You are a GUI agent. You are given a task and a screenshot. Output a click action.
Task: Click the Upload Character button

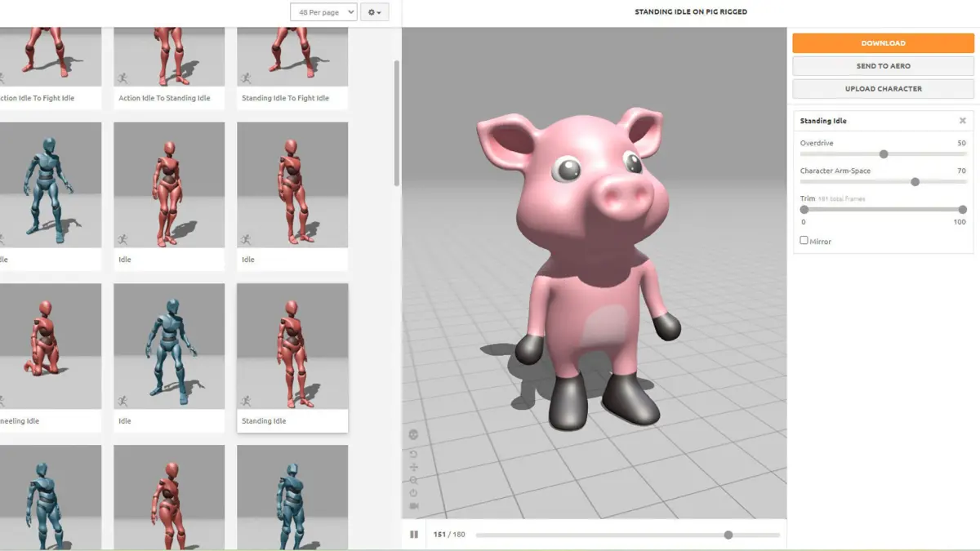pyautogui.click(x=883, y=89)
